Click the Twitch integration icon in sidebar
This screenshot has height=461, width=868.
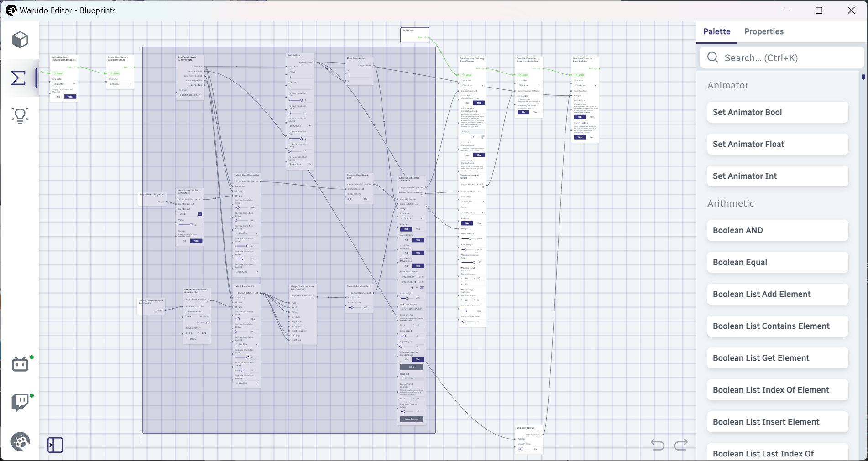(x=20, y=403)
